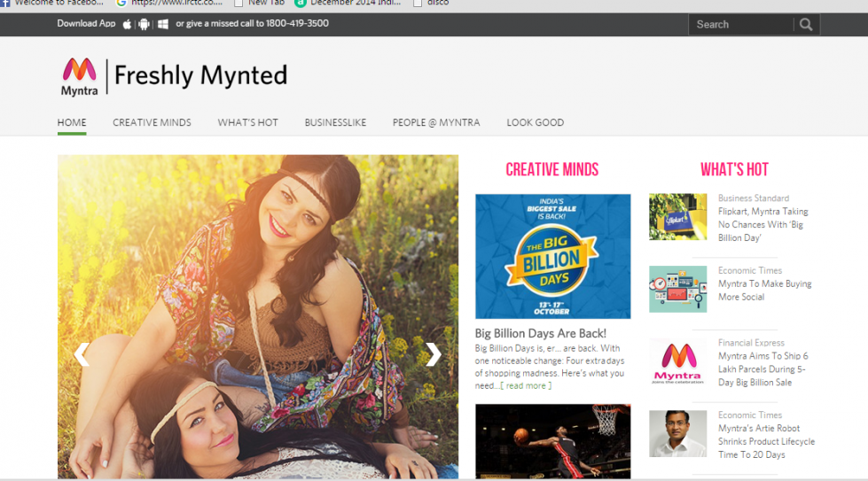The height and width of the screenshot is (481, 868).
Task: Open the Home navigation tab
Action: click(x=72, y=122)
